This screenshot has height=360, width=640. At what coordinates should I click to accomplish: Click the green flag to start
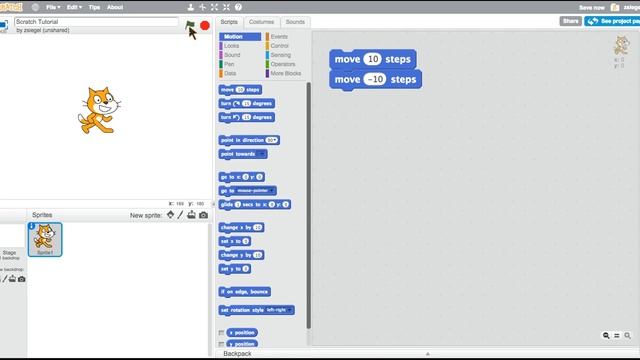click(190, 25)
